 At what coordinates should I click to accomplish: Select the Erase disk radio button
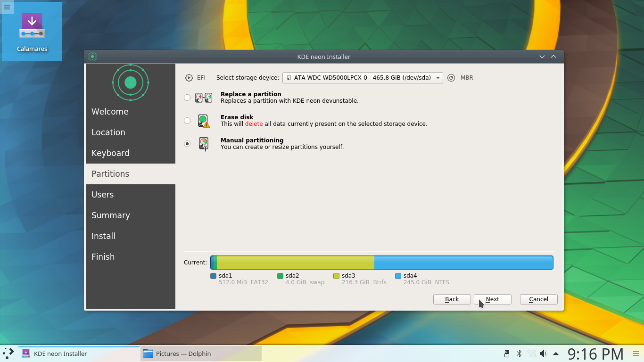(187, 121)
